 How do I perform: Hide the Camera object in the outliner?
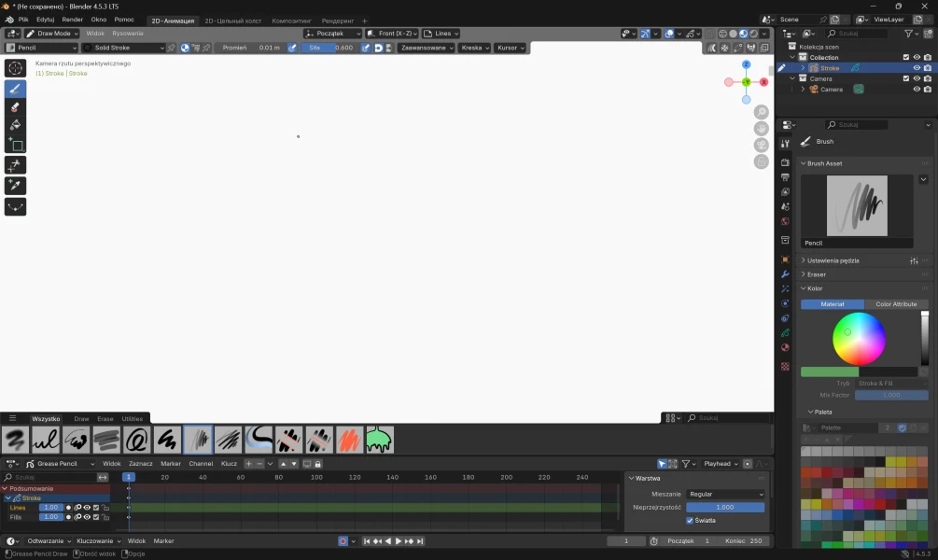tap(917, 90)
